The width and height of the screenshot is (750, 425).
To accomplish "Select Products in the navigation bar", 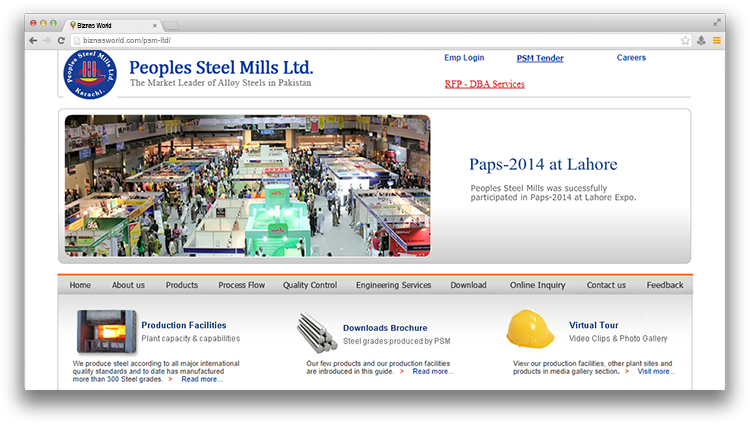I will pos(182,285).
